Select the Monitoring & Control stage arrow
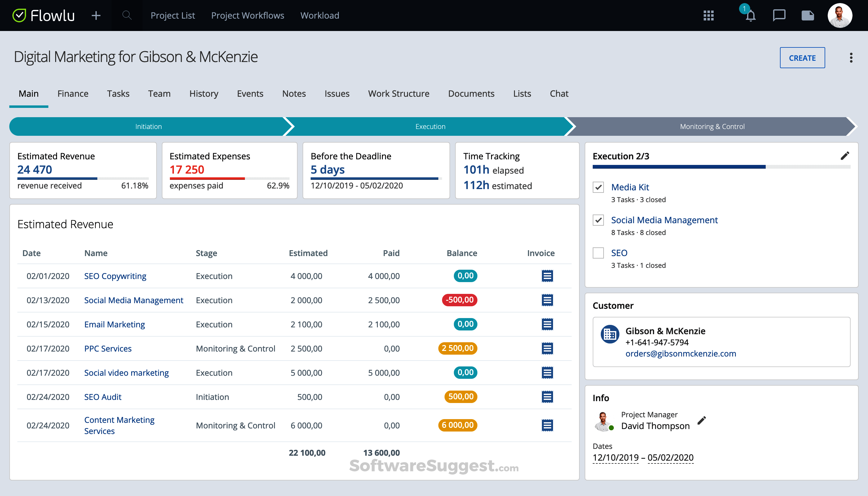The image size is (868, 496). click(712, 126)
